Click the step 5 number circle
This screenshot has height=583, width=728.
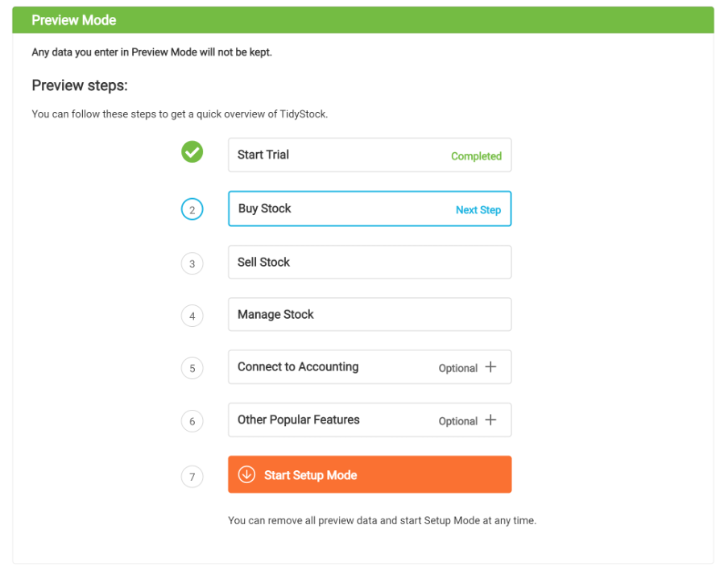point(192,369)
